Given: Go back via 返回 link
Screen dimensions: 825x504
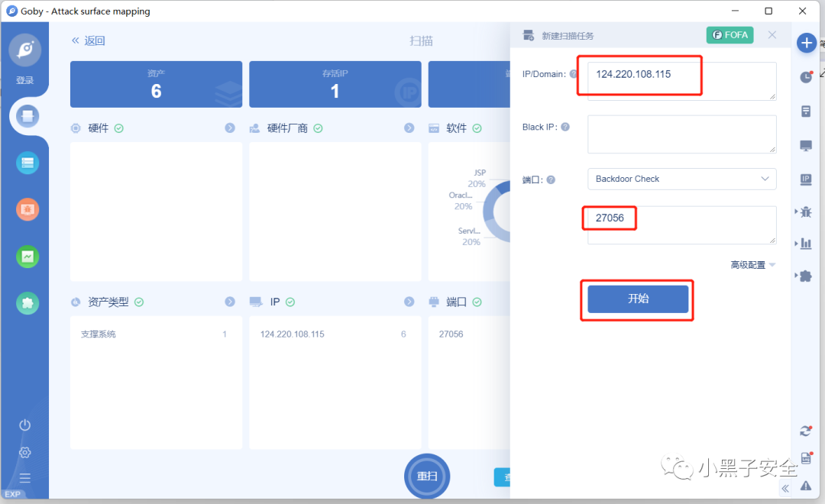Looking at the screenshot, I should click(x=89, y=40).
